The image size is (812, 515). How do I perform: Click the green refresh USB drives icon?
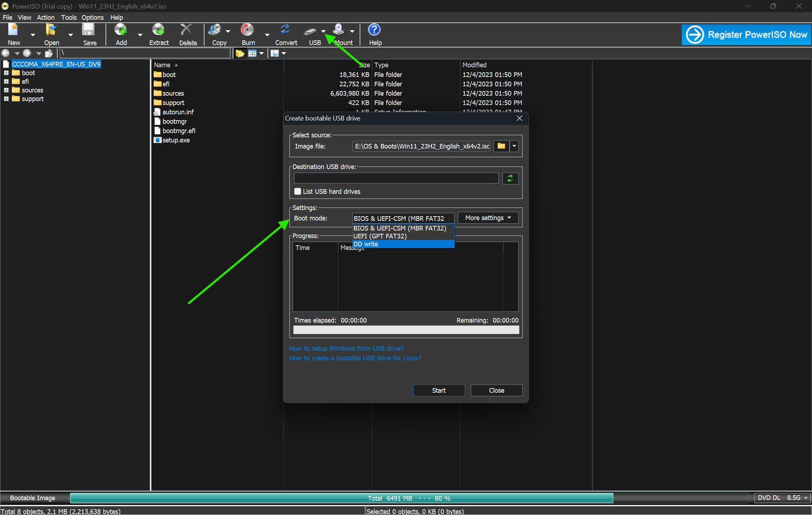point(510,178)
